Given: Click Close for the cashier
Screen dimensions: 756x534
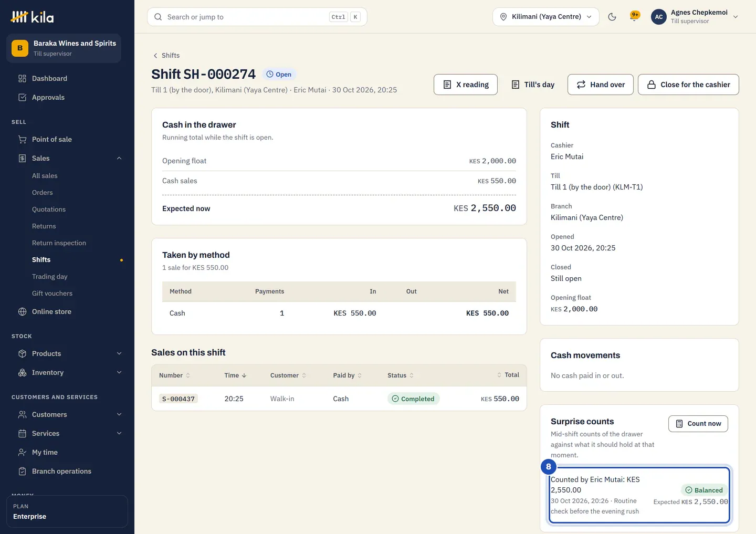Looking at the screenshot, I should click(688, 85).
